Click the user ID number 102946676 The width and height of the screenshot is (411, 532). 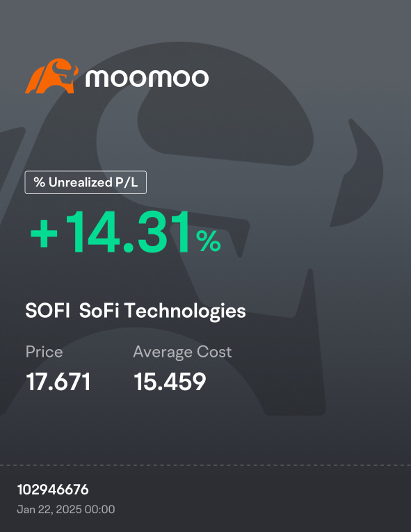[x=53, y=490]
